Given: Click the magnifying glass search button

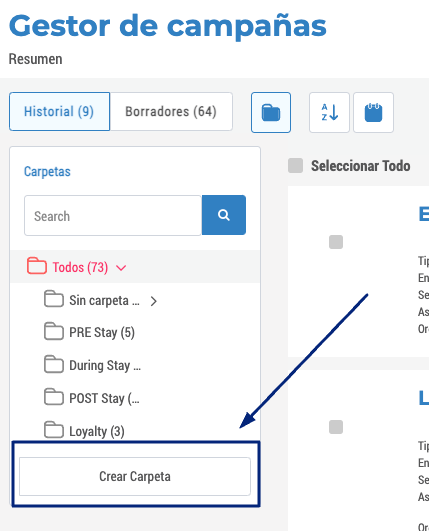Looking at the screenshot, I should (x=224, y=215).
